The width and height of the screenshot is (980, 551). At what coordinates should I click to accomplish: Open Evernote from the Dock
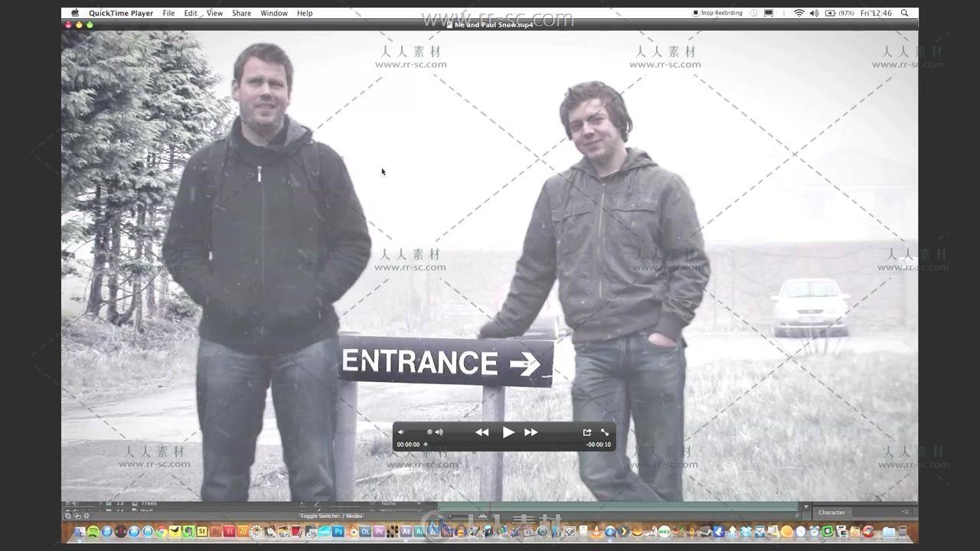[x=188, y=531]
